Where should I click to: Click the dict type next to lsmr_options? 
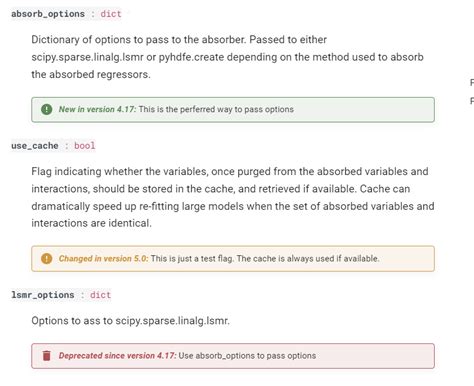coord(100,295)
